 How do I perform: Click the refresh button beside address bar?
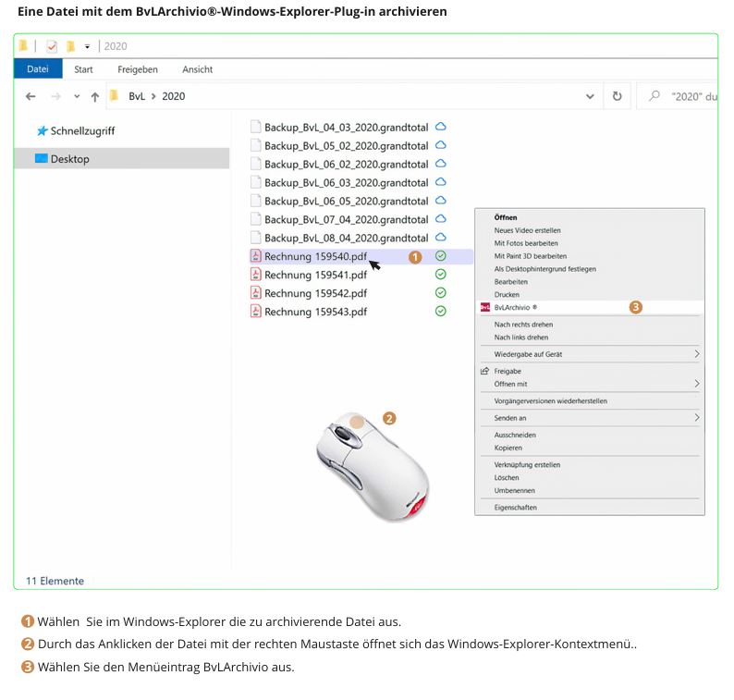click(618, 96)
